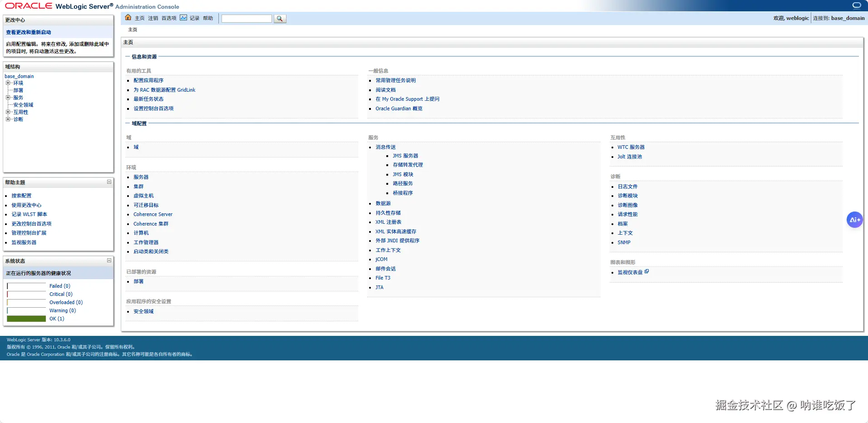Click the Overloaded (0) health status link
The image size is (868, 423).
coord(66,302)
